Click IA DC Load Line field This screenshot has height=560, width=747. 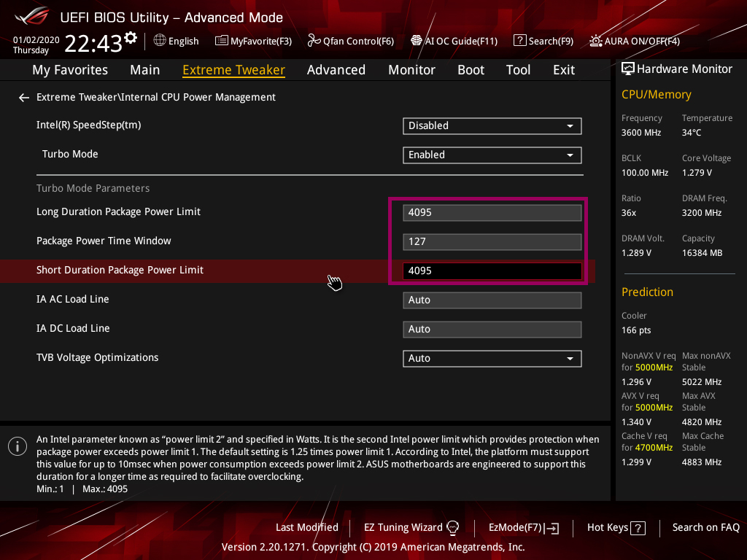tap(492, 330)
